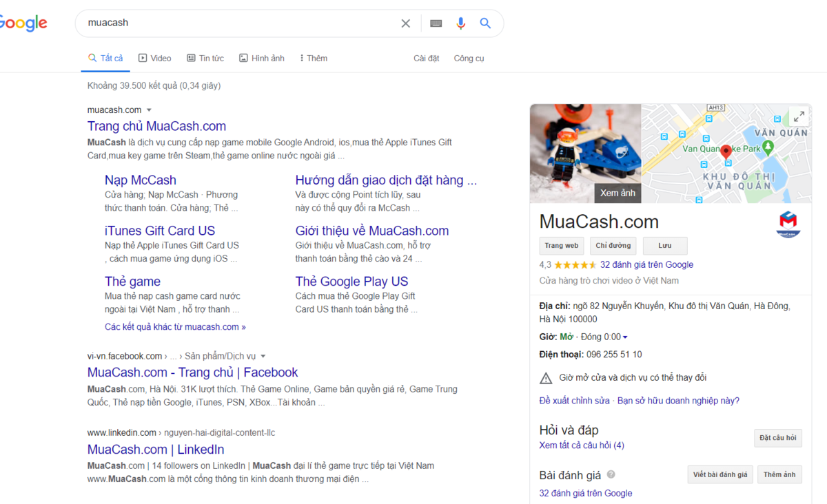Click the Thêm ảnh button
This screenshot has height=504, width=827.
779,474
